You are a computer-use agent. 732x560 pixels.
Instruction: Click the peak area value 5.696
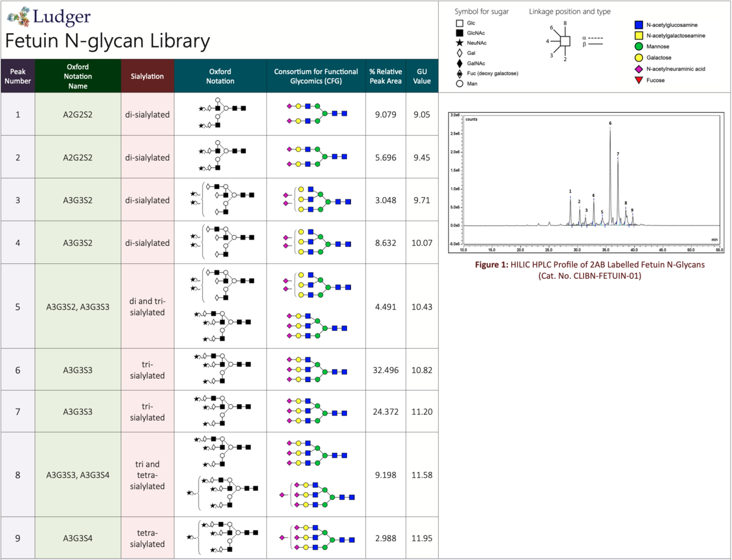[386, 157]
